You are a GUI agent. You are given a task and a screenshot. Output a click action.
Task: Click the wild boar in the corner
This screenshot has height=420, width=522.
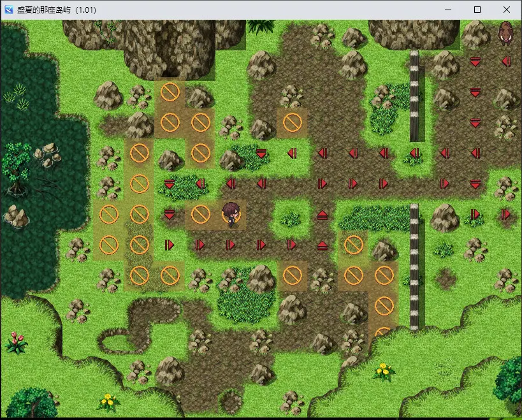point(506,33)
